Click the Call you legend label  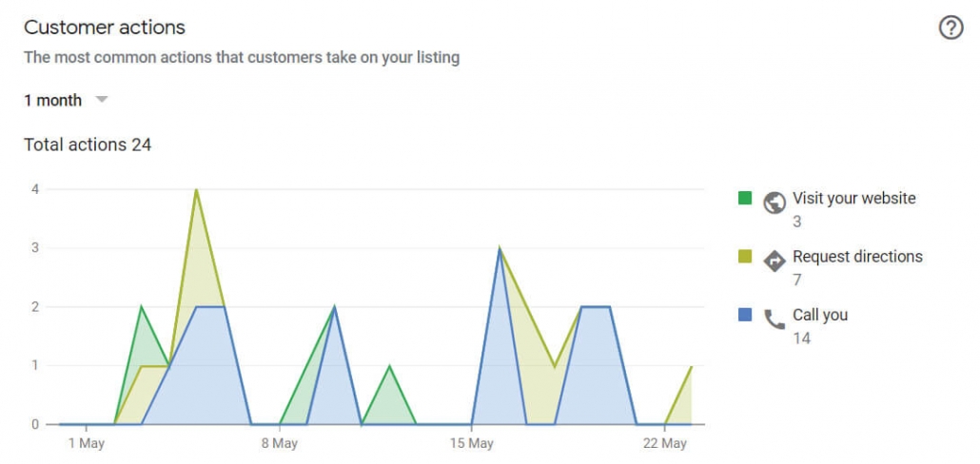[819, 315]
